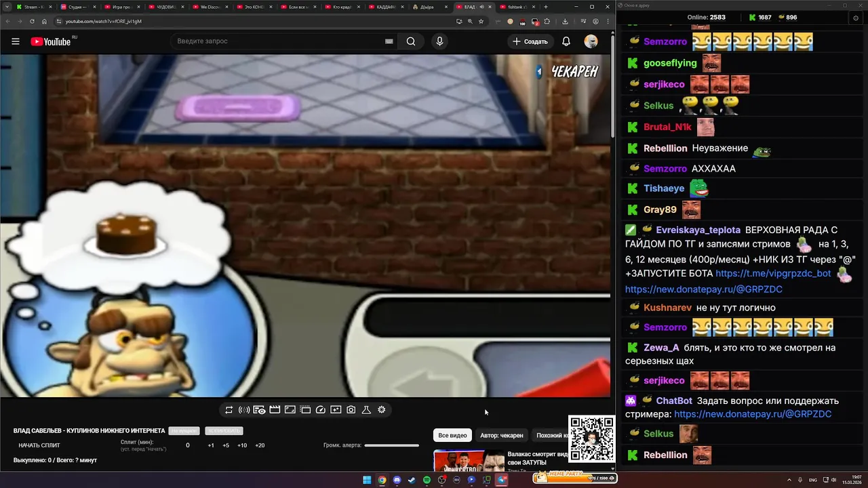
Task: Click username gooseflying in chat
Action: point(670,63)
